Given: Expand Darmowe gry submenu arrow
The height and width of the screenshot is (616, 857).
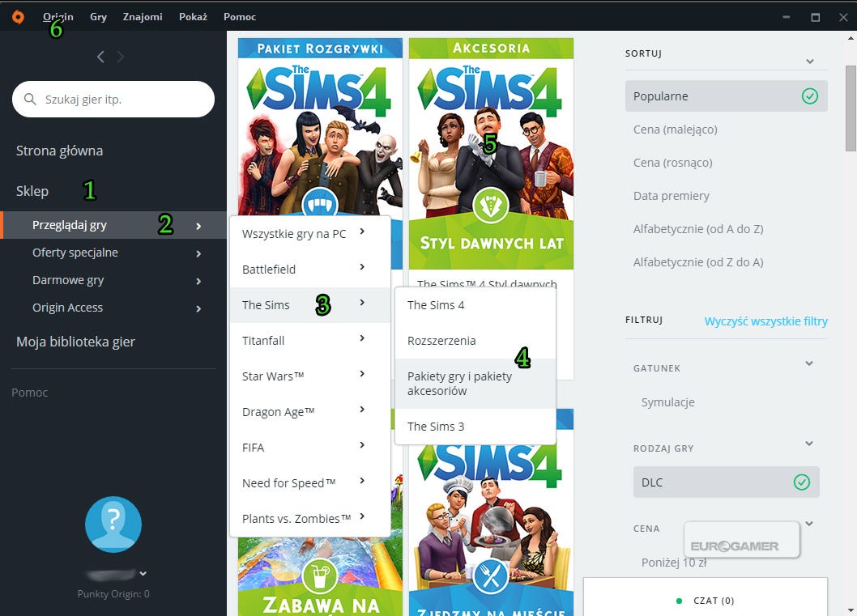Looking at the screenshot, I should coord(198,281).
